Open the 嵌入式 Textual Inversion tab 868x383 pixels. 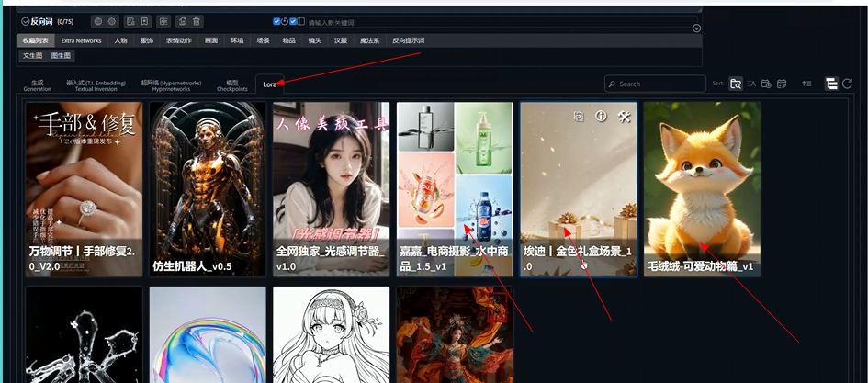96,85
